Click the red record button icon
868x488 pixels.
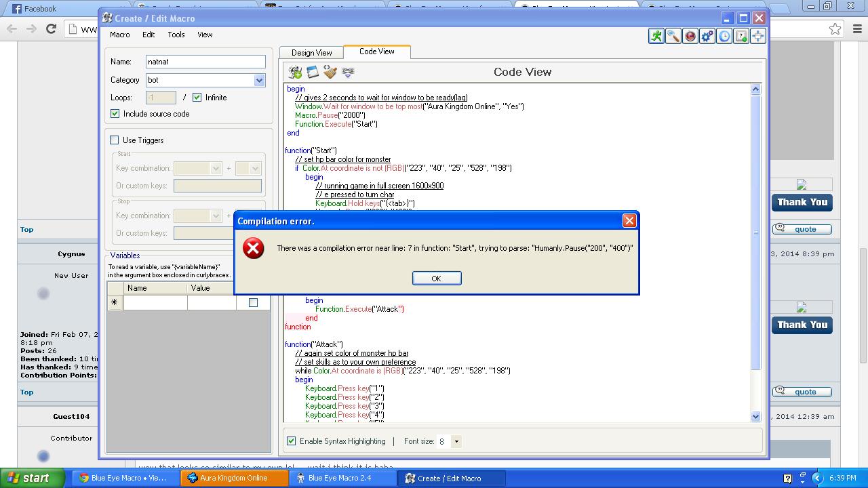click(x=690, y=36)
